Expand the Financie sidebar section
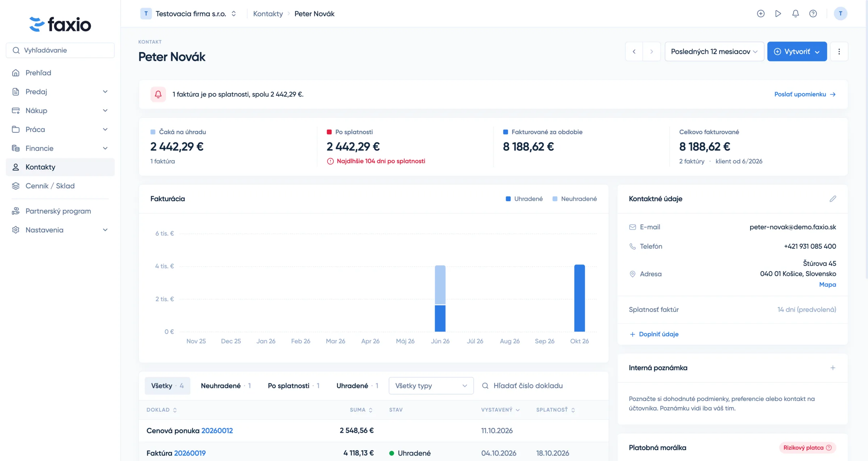868x461 pixels. pyautogui.click(x=60, y=148)
